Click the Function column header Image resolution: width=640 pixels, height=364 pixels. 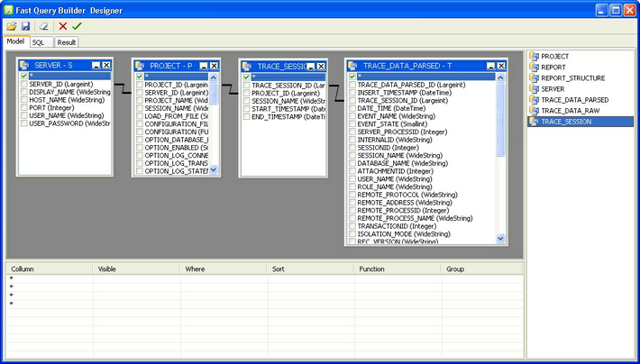(398, 268)
